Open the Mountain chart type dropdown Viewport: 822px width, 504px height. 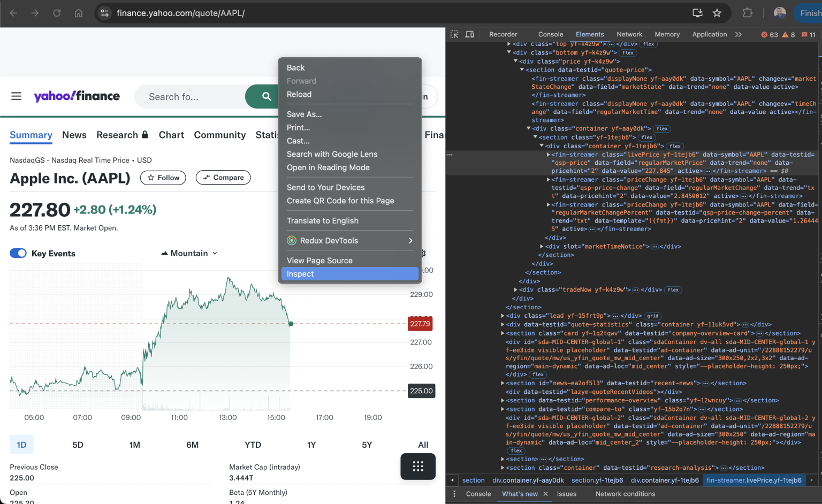189,253
